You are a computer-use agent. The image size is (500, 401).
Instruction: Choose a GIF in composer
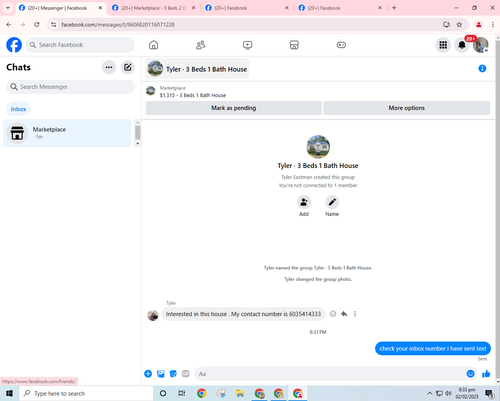(186, 374)
